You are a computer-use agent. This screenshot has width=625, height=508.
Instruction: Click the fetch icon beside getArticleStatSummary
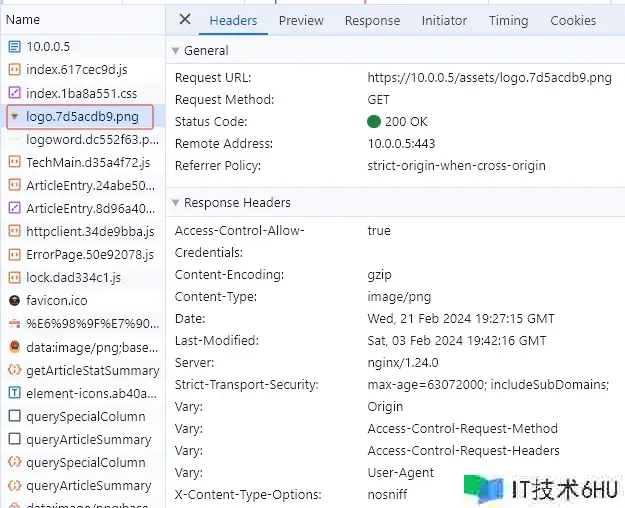click(14, 370)
